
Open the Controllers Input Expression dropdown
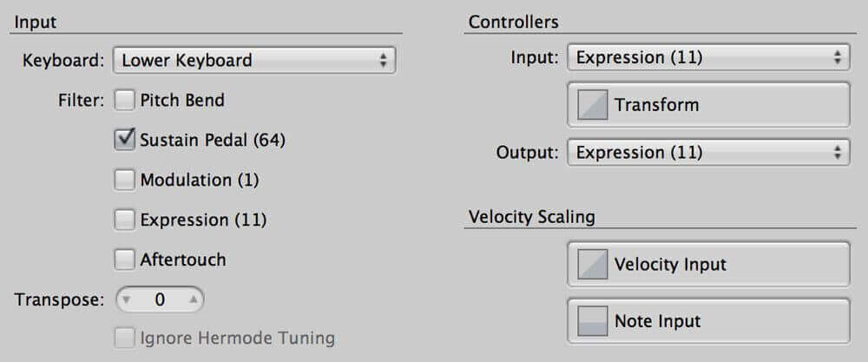(x=708, y=57)
